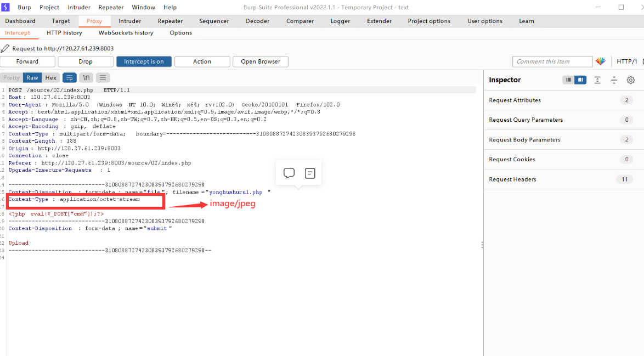
Task: Select the Pretty view tab
Action: [12, 77]
